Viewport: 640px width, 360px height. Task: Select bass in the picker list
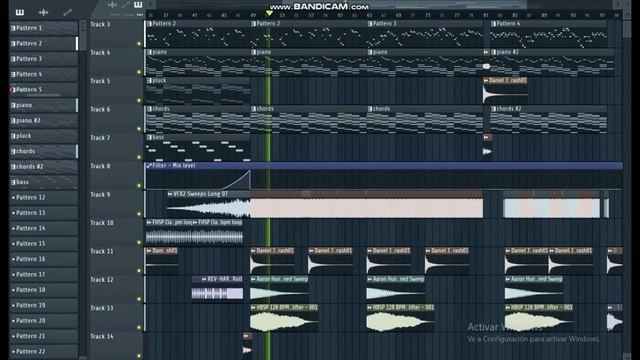[x=43, y=182]
